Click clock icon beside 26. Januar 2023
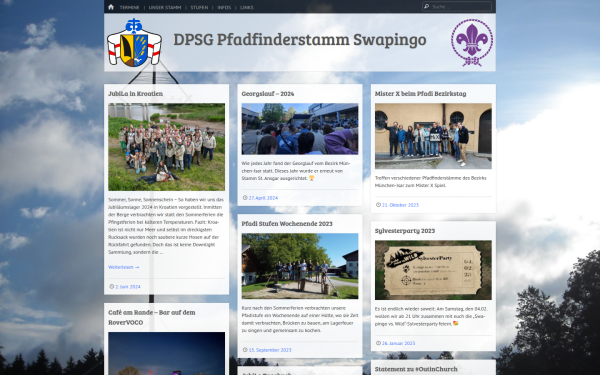The height and width of the screenshot is (375, 600). (x=378, y=343)
